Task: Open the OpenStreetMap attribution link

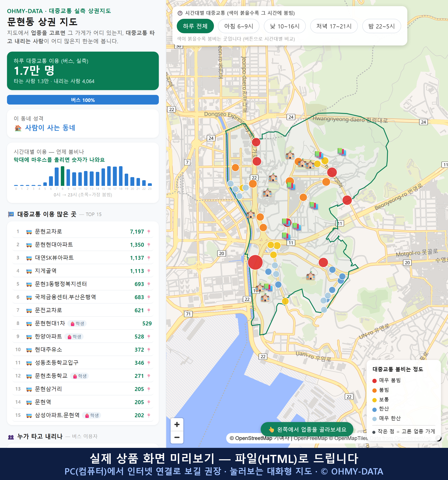Action: click(x=259, y=438)
